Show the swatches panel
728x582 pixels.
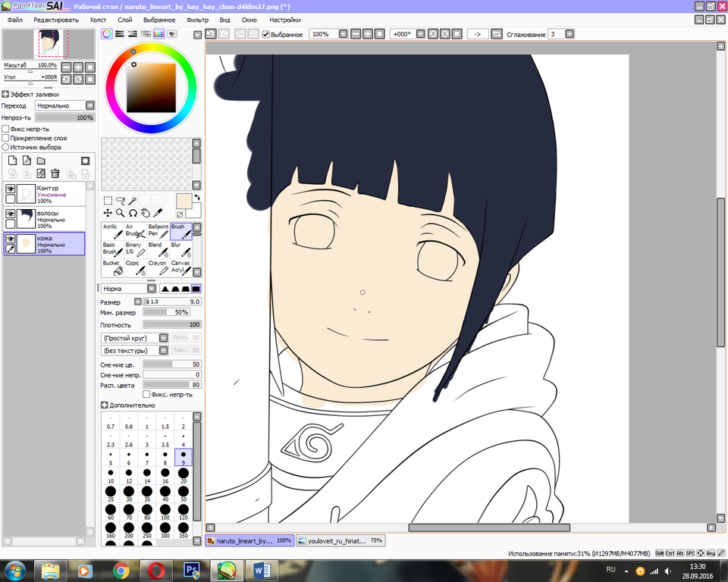point(158,34)
